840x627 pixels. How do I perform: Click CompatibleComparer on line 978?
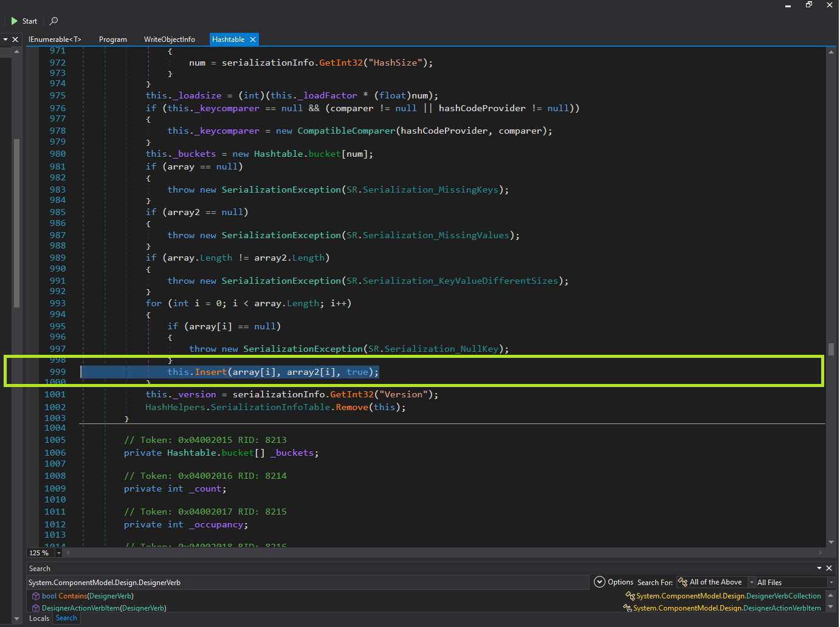[x=346, y=131]
